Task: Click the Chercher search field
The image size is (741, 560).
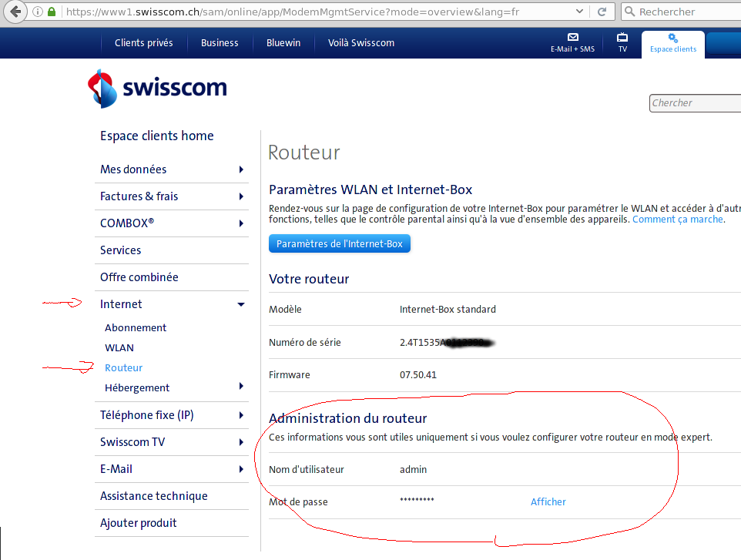Action: (x=695, y=103)
